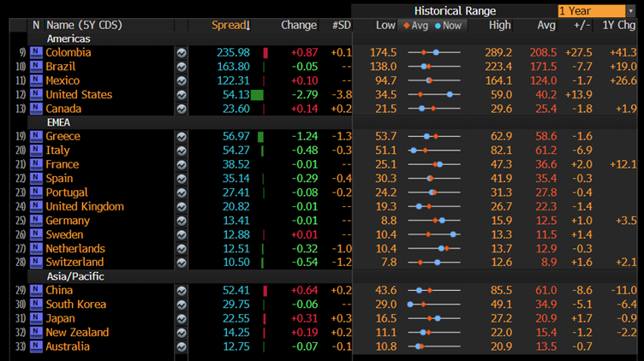Click France's 1Y change value +12.1
The width and height of the screenshot is (644, 361).
tap(623, 164)
